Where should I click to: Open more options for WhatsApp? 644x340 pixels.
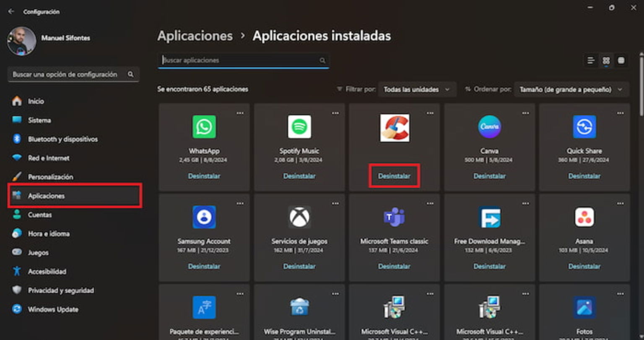click(240, 113)
